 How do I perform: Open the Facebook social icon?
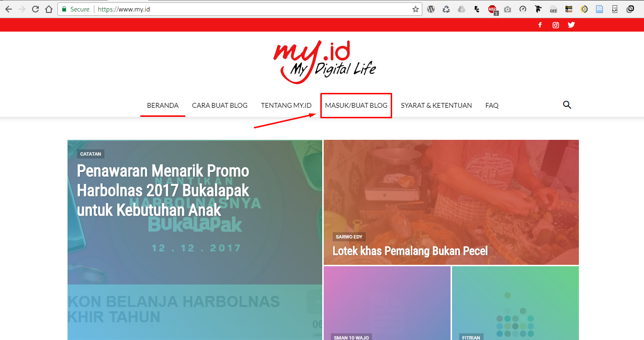coord(540,25)
